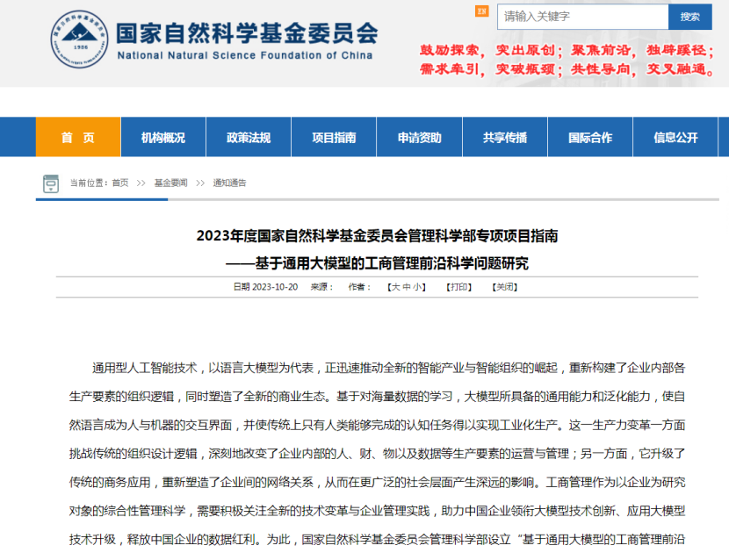729x560 pixels.
Task: Click the breadcrumb location icon
Action: pos(51,183)
